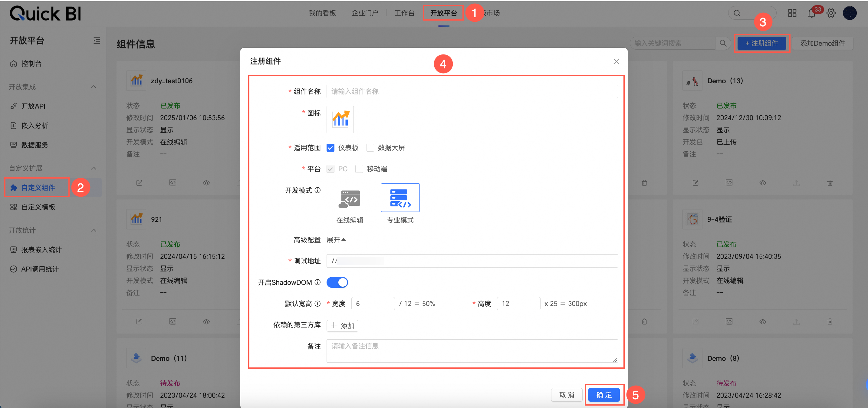The height and width of the screenshot is (408, 868).
Task: Click the notification bell icon
Action: 811,14
